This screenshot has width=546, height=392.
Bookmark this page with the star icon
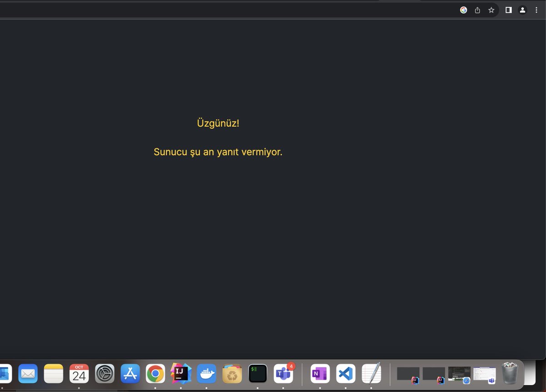click(x=491, y=10)
